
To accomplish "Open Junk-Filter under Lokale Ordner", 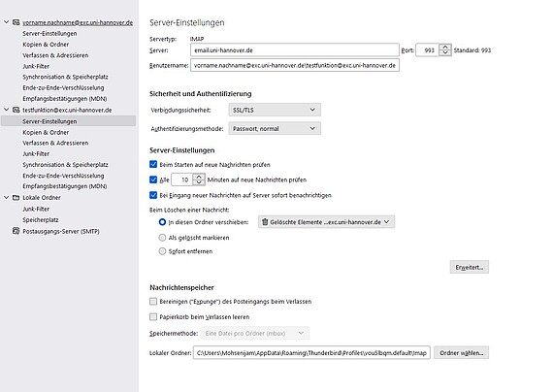I will (36, 209).
